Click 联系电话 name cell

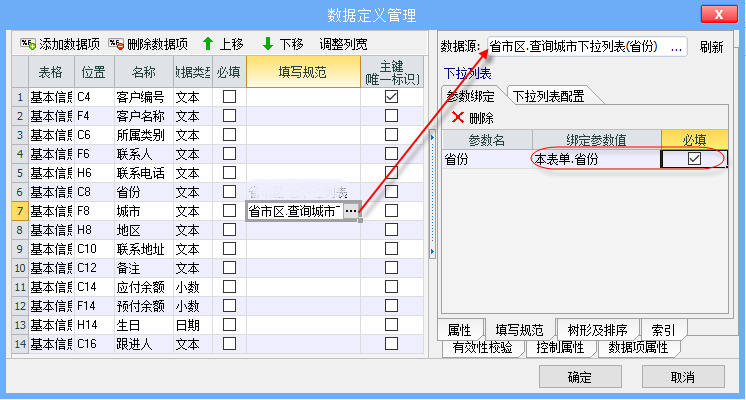point(144,173)
